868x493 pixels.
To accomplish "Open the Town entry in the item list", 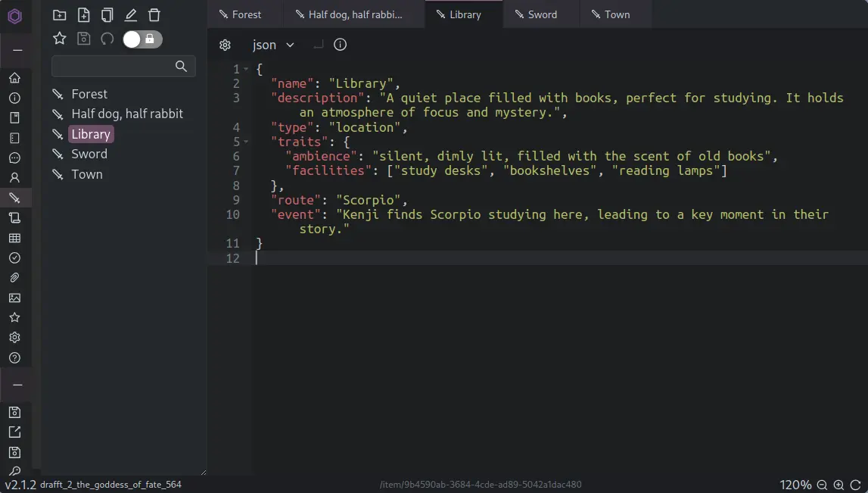I will [86, 173].
